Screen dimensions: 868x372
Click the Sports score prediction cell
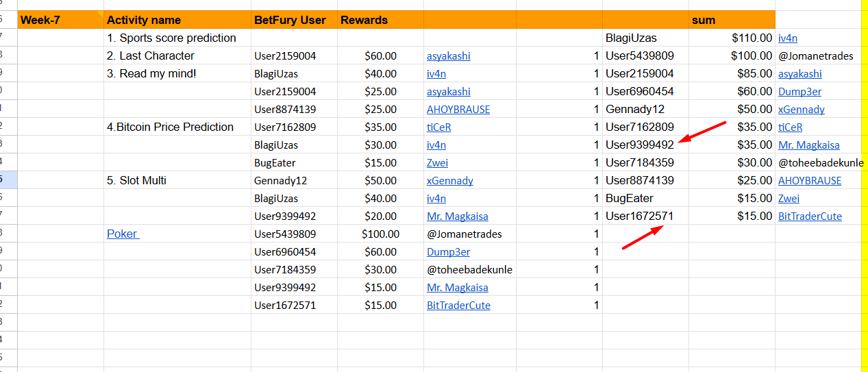click(x=177, y=38)
